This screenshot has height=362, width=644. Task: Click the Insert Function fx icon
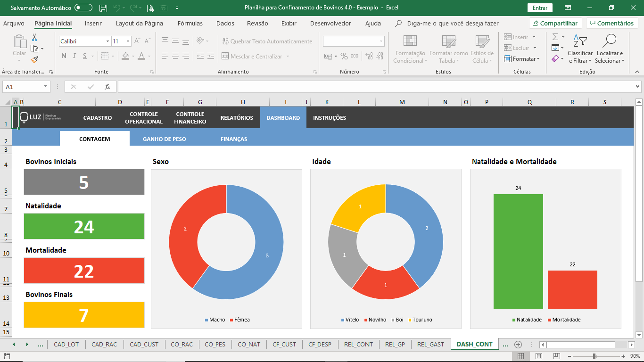[x=107, y=87]
